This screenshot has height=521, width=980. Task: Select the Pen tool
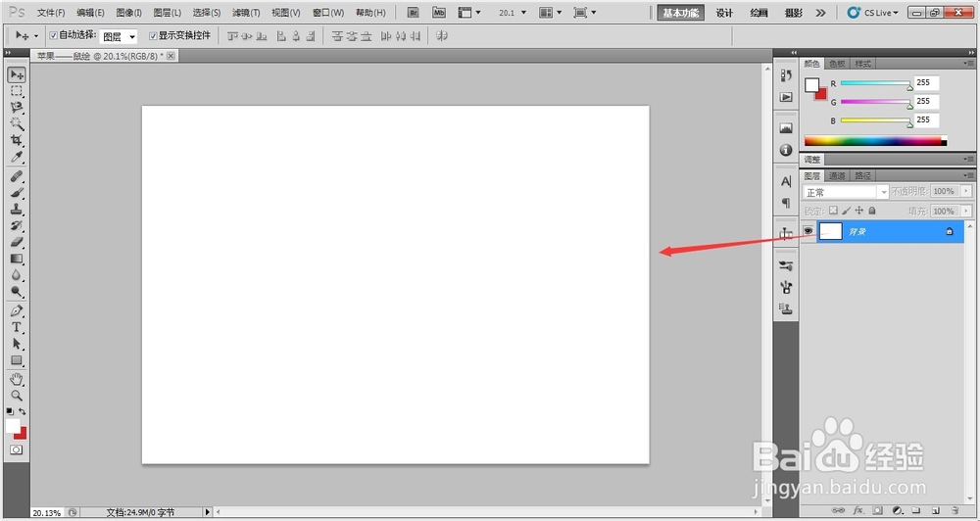click(17, 310)
